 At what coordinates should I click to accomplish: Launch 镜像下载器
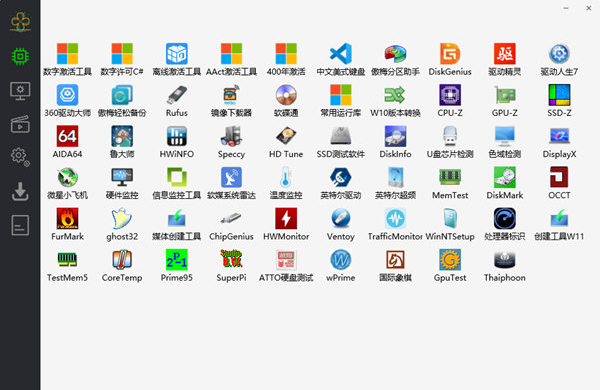(x=231, y=100)
